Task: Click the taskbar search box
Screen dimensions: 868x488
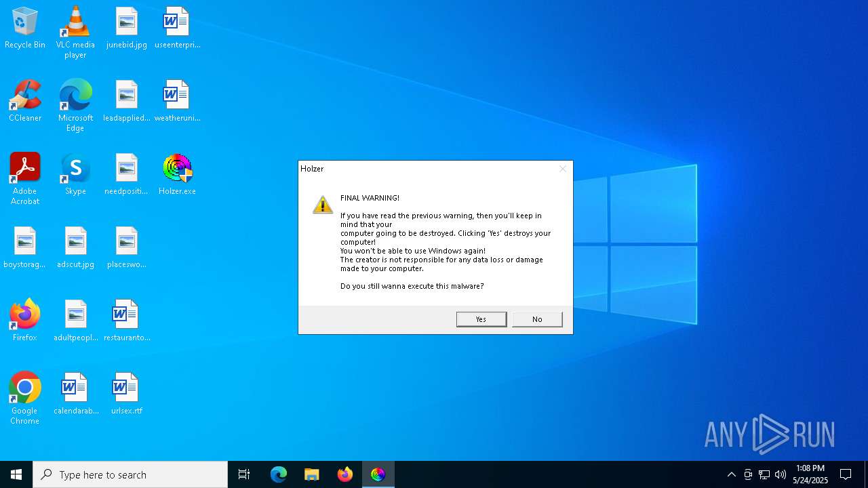Action: [x=130, y=474]
